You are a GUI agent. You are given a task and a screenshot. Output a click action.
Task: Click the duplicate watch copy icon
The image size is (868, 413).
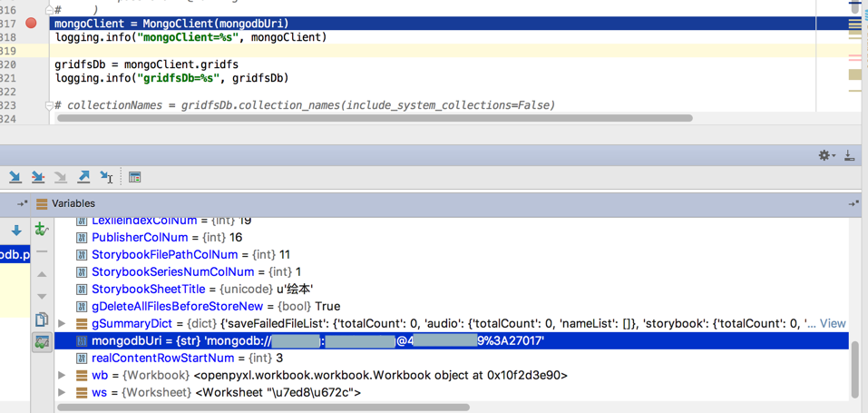click(42, 320)
